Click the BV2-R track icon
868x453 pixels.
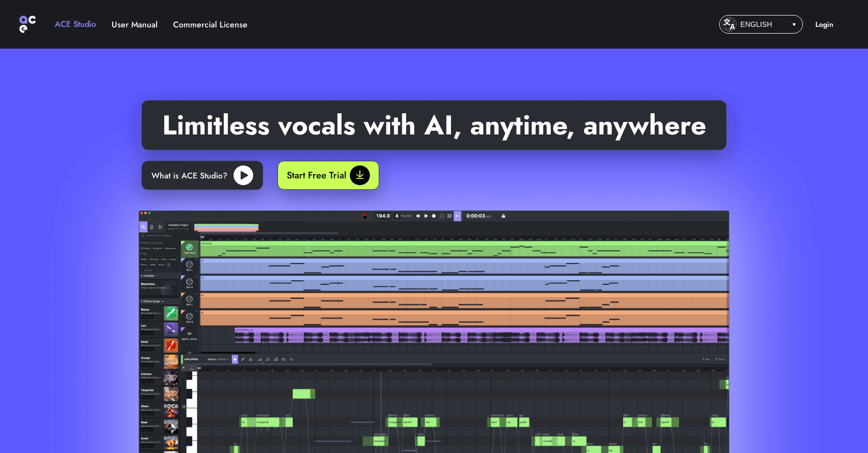point(190,316)
